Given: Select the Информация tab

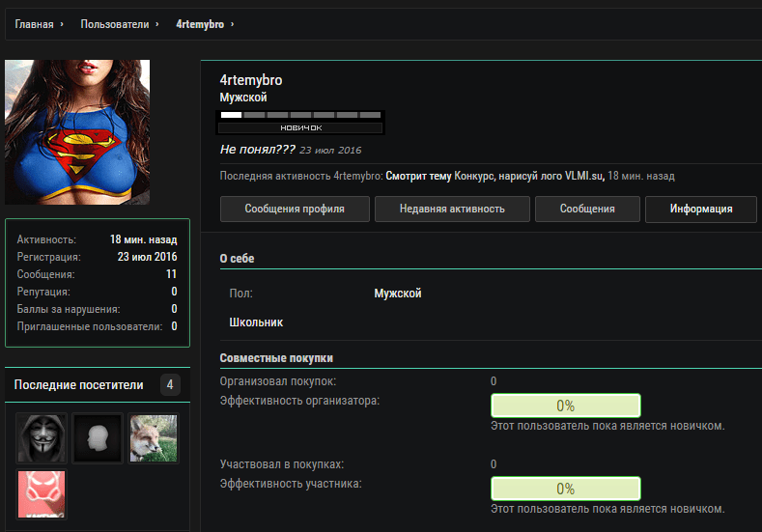Looking at the screenshot, I should (701, 209).
